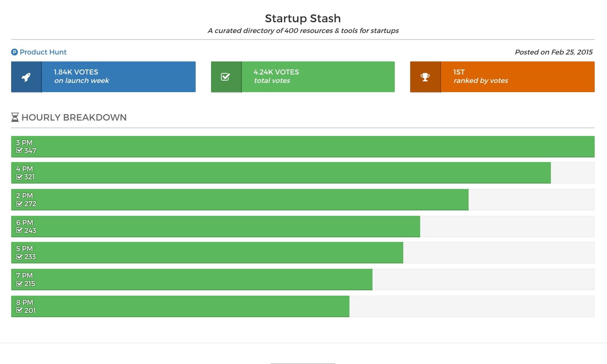Click the 3 PM progress bar
Image resolution: width=607 pixels, height=364 pixels.
click(x=303, y=147)
